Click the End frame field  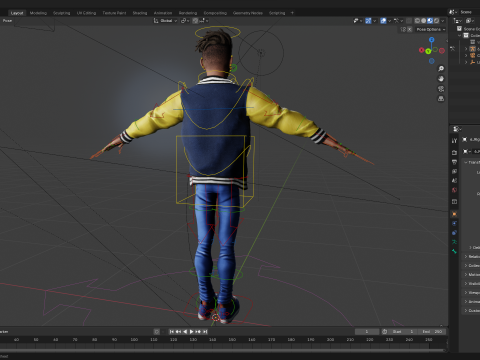click(432, 332)
